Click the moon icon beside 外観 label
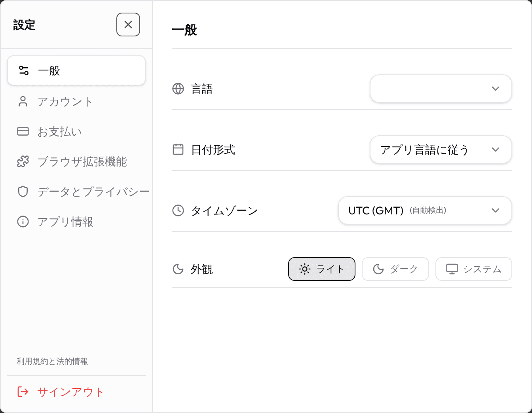 [x=178, y=269]
